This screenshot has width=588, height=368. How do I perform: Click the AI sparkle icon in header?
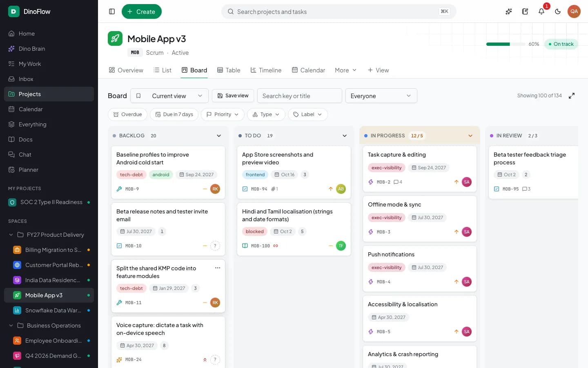(509, 11)
